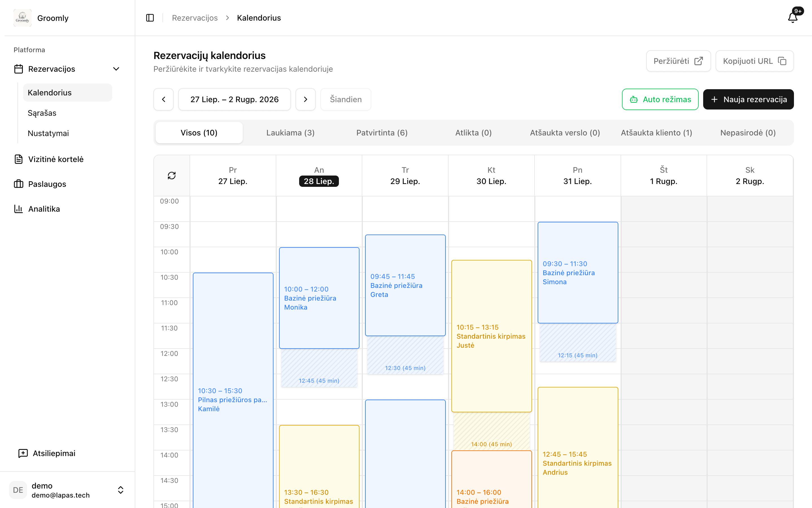Click the Rezervacijos calendar icon in sidebar
This screenshot has height=508, width=812.
point(18,69)
